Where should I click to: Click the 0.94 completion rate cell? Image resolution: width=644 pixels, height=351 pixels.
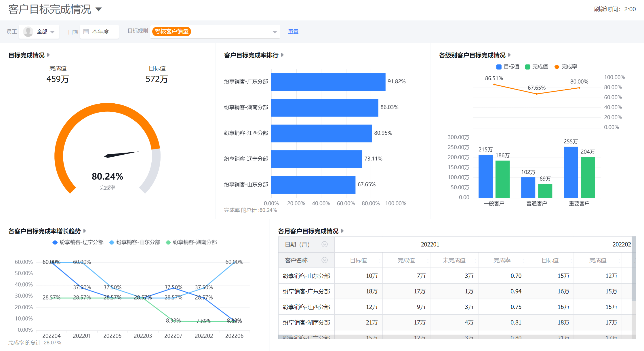coord(502,291)
